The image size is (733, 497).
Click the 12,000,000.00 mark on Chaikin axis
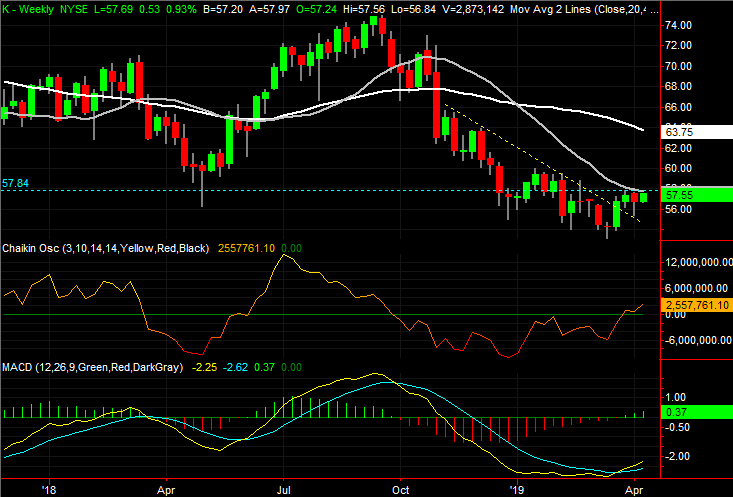click(692, 262)
